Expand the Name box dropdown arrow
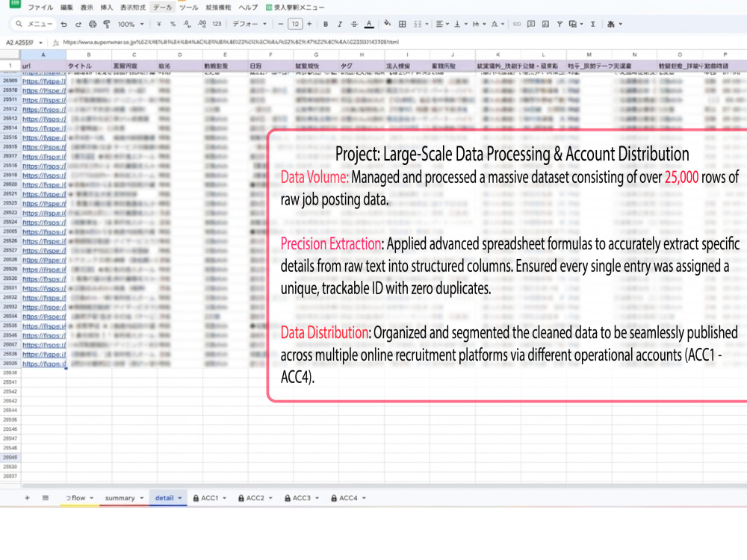This screenshot has width=747, height=560. (40, 43)
